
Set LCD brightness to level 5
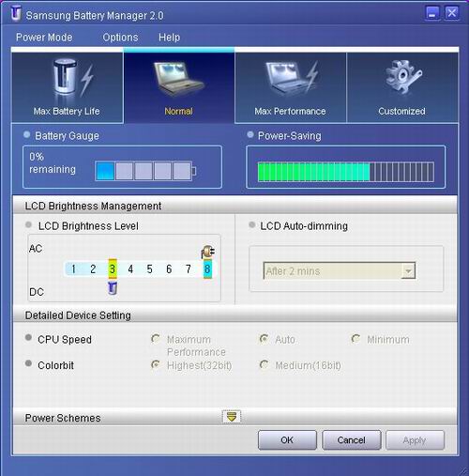pyautogui.click(x=150, y=269)
